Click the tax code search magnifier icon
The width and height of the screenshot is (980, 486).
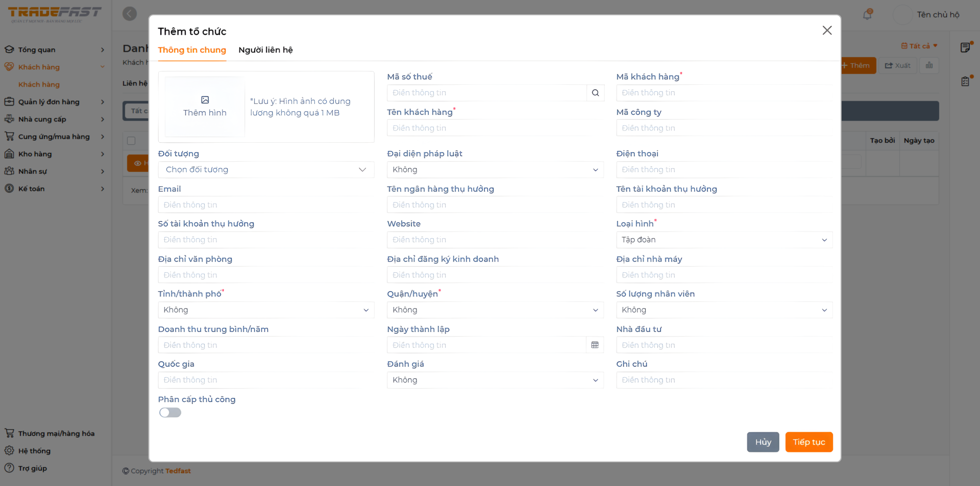click(x=595, y=93)
